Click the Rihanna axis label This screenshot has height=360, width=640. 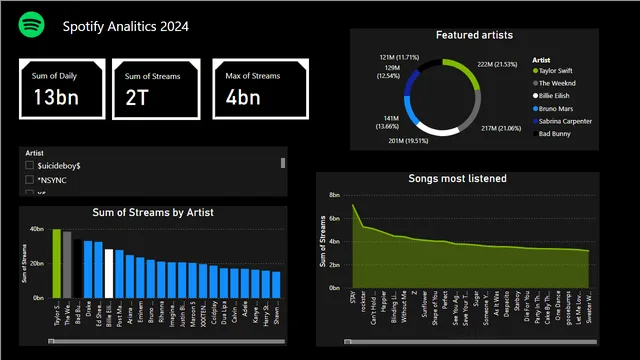[x=161, y=312]
